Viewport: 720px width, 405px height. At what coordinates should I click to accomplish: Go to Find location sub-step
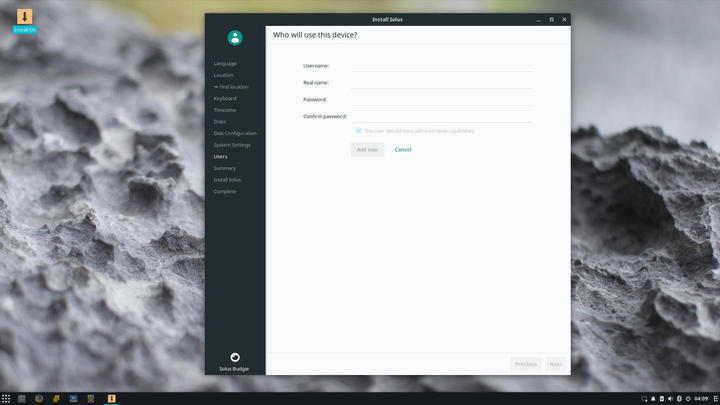[233, 87]
